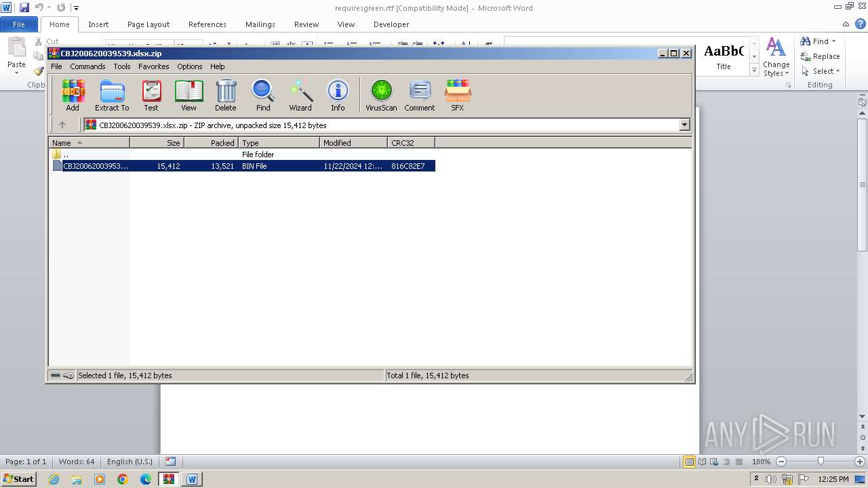
Task: Click Undo in Word quick access toolbar
Action: 39,7
